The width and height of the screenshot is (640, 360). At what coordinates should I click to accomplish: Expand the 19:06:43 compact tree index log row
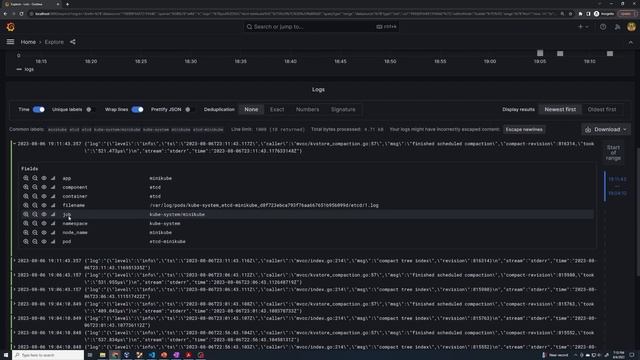(14, 289)
